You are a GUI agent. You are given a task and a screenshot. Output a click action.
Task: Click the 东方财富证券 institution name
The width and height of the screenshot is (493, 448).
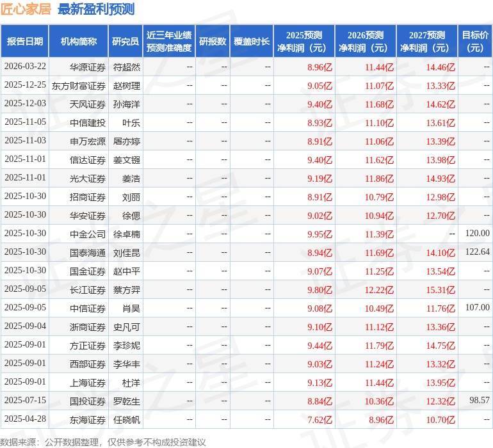[79, 85]
